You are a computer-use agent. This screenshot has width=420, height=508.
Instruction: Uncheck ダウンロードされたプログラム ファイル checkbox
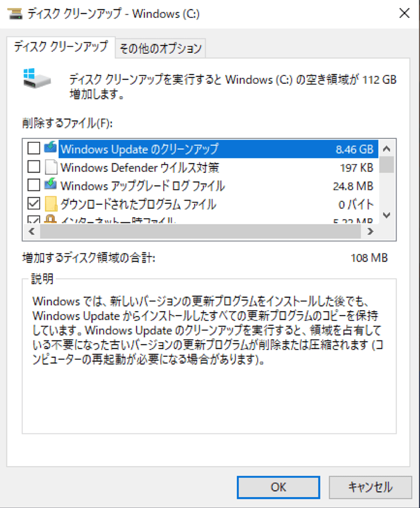[34, 204]
